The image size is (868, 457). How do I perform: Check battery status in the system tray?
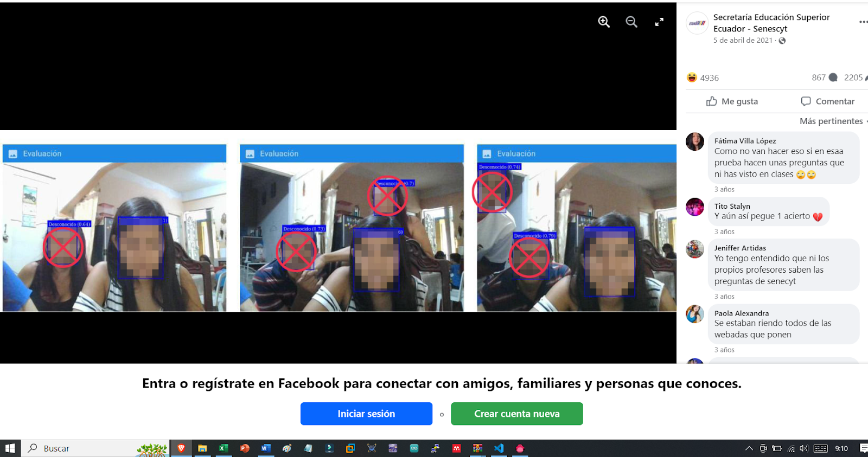[777, 448]
